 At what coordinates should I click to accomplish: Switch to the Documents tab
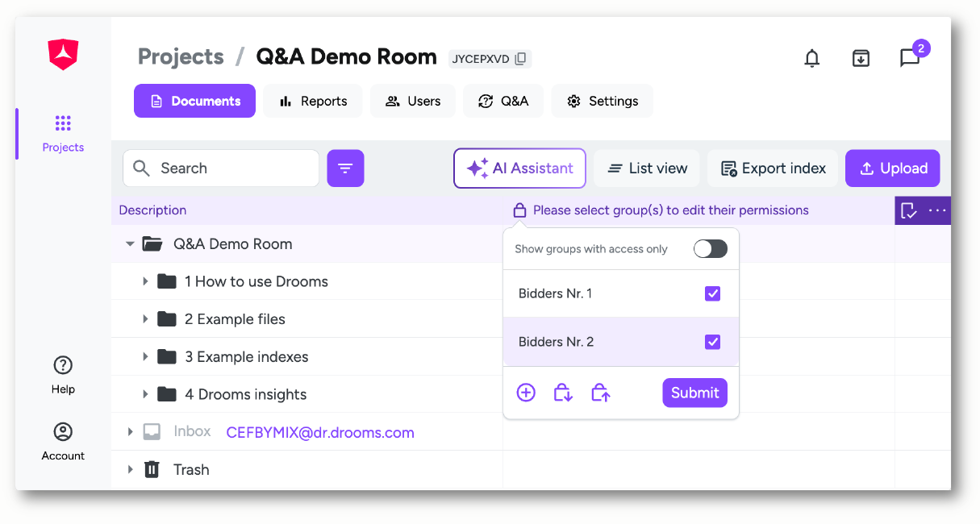pyautogui.click(x=194, y=101)
